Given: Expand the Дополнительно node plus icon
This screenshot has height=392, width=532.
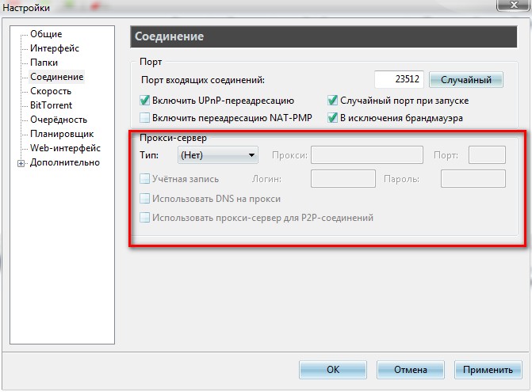Looking at the screenshot, I should tap(21, 164).
